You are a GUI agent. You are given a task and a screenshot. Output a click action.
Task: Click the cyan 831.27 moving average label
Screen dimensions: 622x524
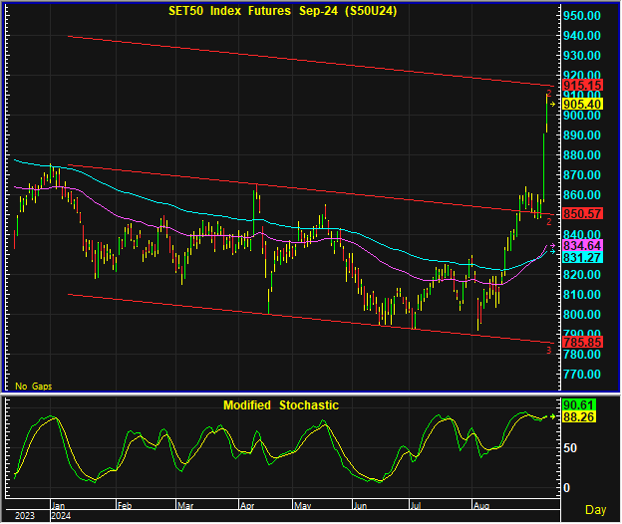pos(582,257)
